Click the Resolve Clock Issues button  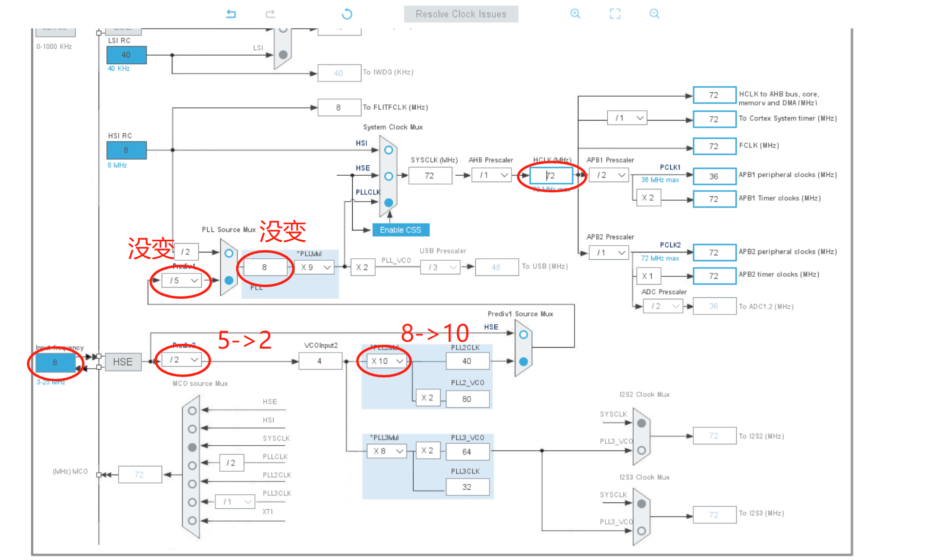pyautogui.click(x=461, y=14)
